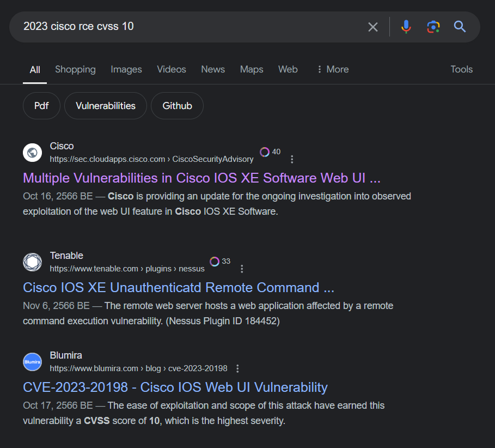Expand the More search categories menu
This screenshot has width=495, height=448.
(332, 69)
